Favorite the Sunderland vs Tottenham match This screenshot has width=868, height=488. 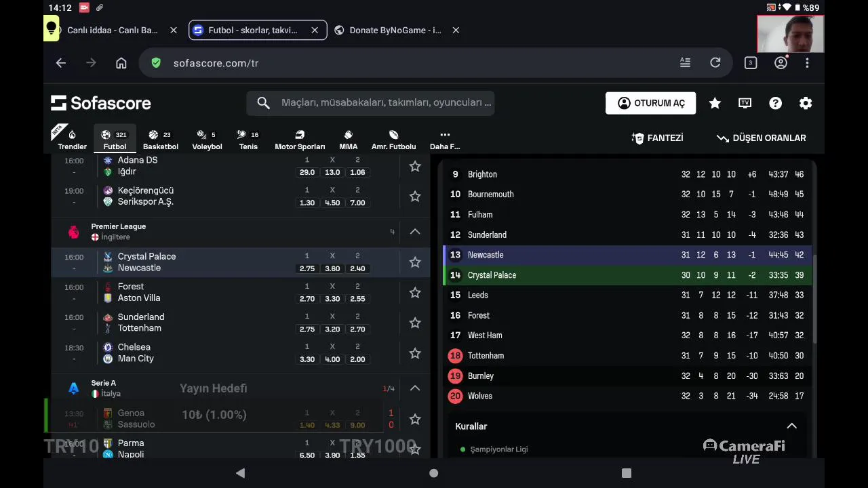(x=415, y=323)
